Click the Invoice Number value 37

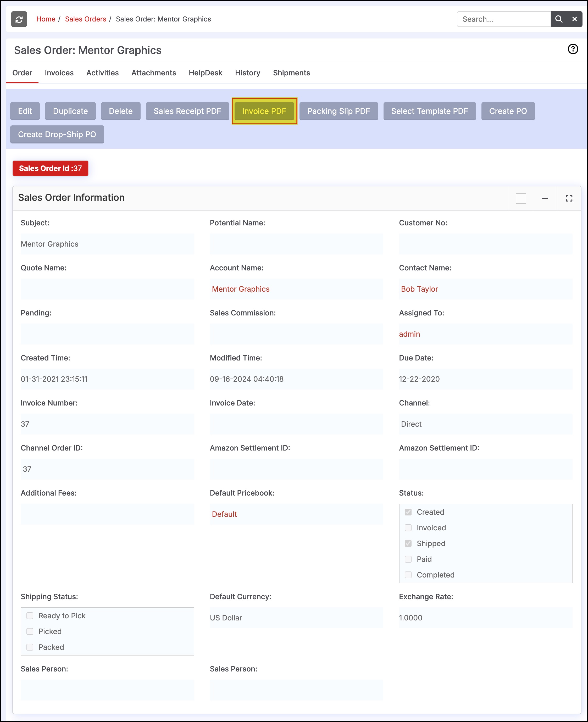[25, 424]
